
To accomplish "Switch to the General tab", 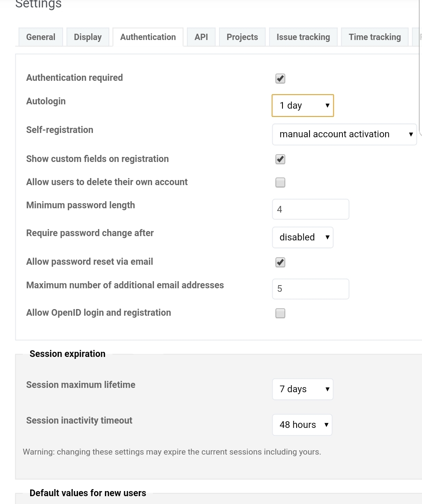I will pyautogui.click(x=41, y=37).
